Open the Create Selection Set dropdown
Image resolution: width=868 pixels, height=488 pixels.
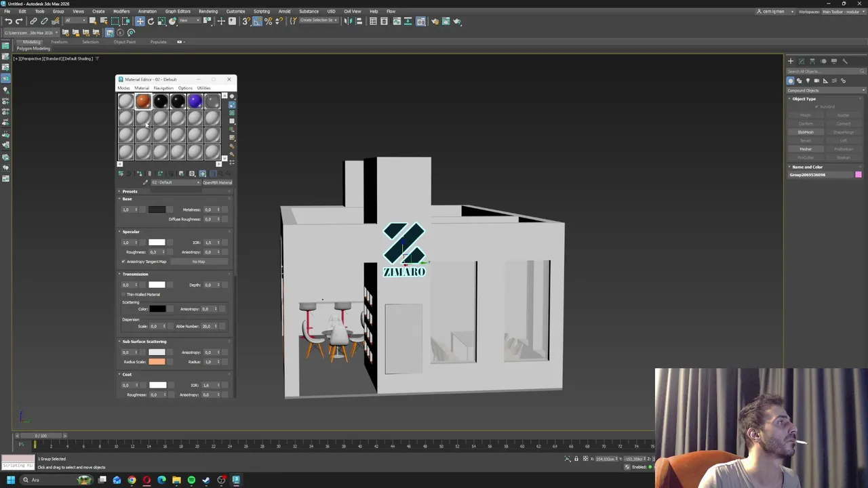coord(318,21)
